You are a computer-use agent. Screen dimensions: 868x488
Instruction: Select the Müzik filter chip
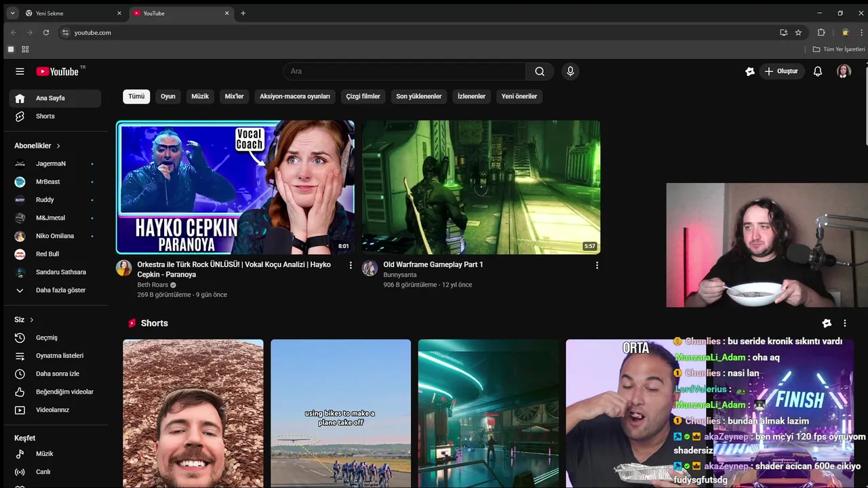(200, 96)
